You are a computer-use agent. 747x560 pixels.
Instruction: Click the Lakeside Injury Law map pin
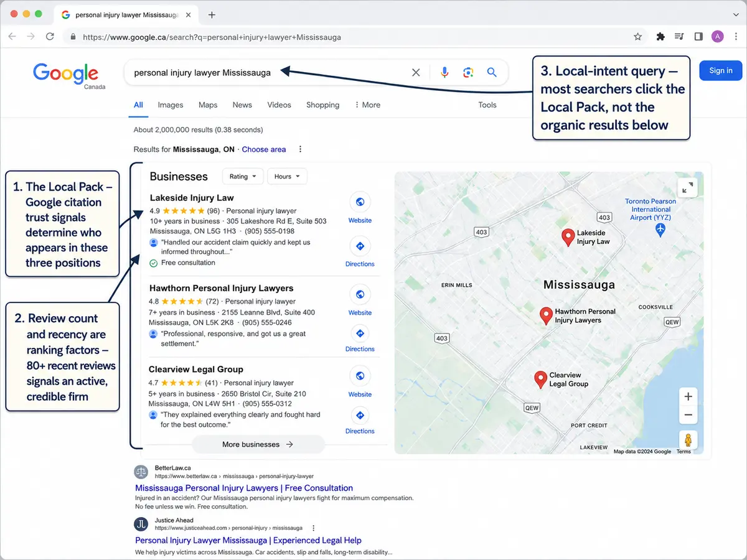[568, 237]
